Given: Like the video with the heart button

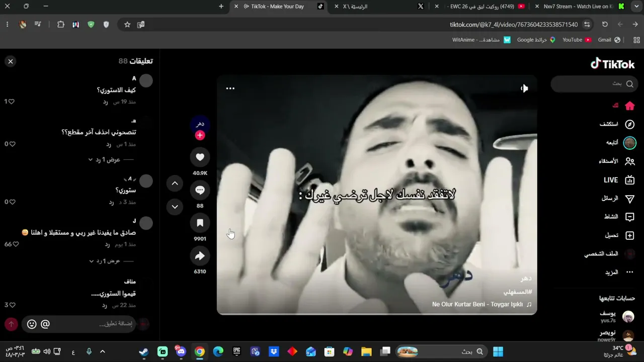Looking at the screenshot, I should click(x=200, y=157).
